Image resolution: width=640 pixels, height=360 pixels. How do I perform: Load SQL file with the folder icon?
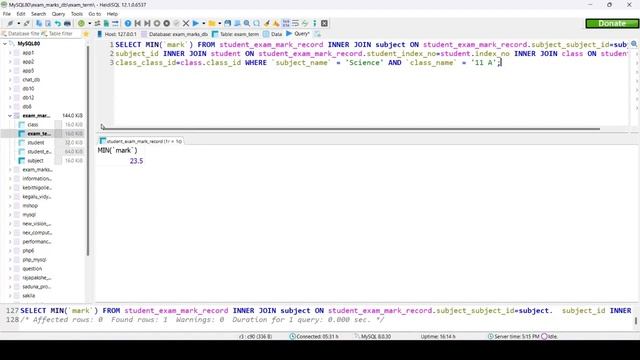click(x=211, y=23)
